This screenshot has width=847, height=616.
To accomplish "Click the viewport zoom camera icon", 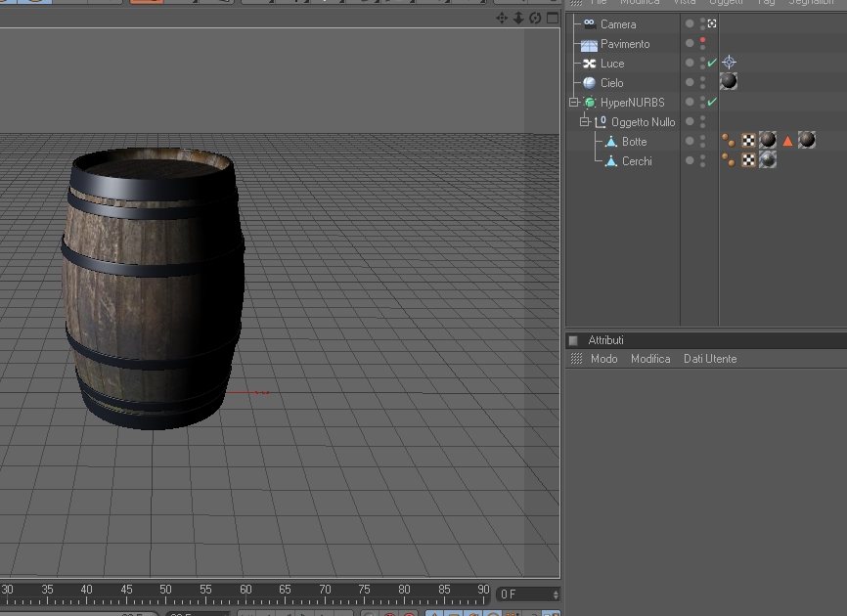I will coord(518,19).
